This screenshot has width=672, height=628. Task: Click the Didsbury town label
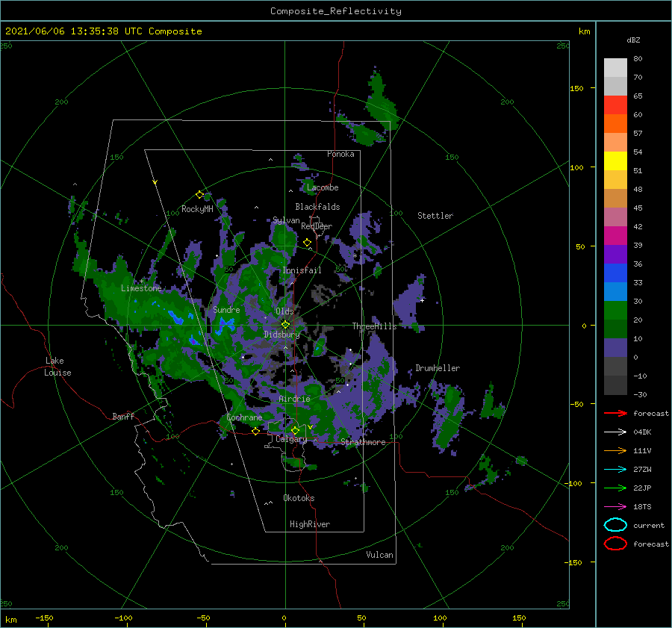click(281, 335)
